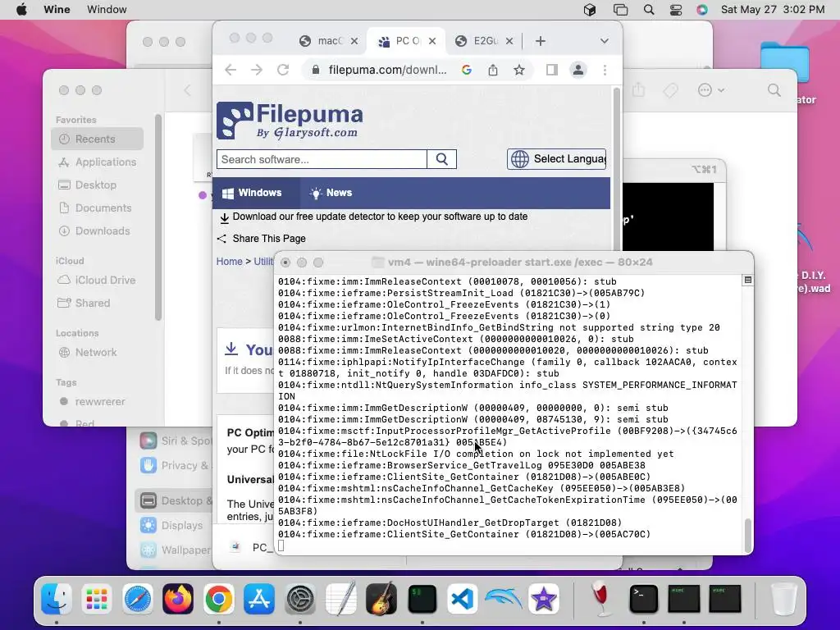
Task: Open Finder action menu ellipsis dropdown
Action: [711, 90]
